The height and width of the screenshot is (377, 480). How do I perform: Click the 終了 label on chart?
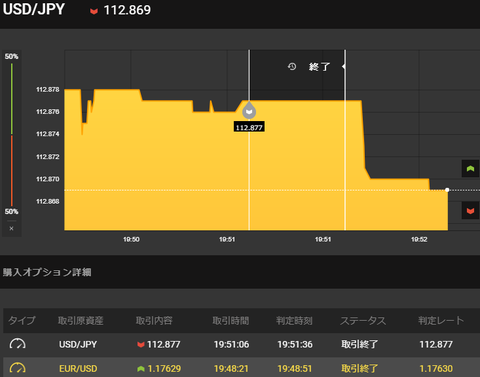[x=319, y=67]
